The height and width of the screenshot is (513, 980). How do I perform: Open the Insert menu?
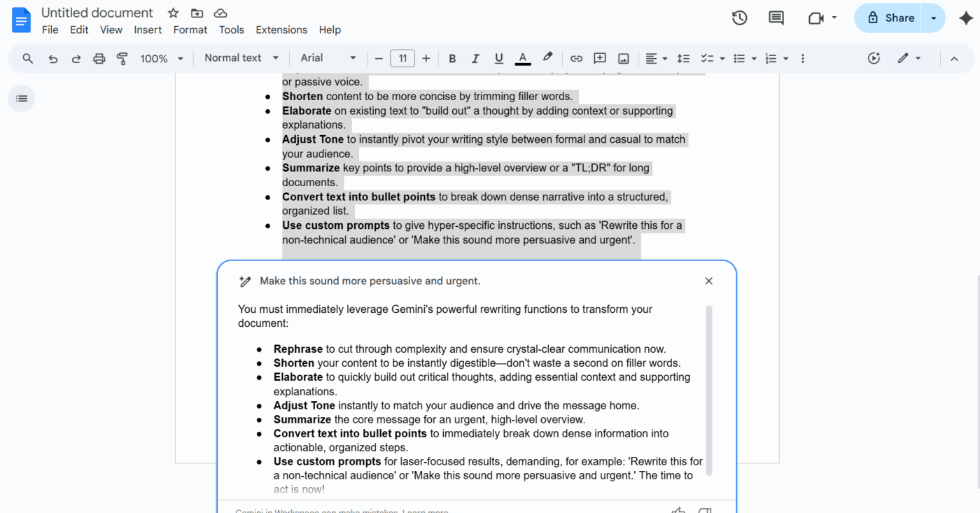pyautogui.click(x=148, y=29)
